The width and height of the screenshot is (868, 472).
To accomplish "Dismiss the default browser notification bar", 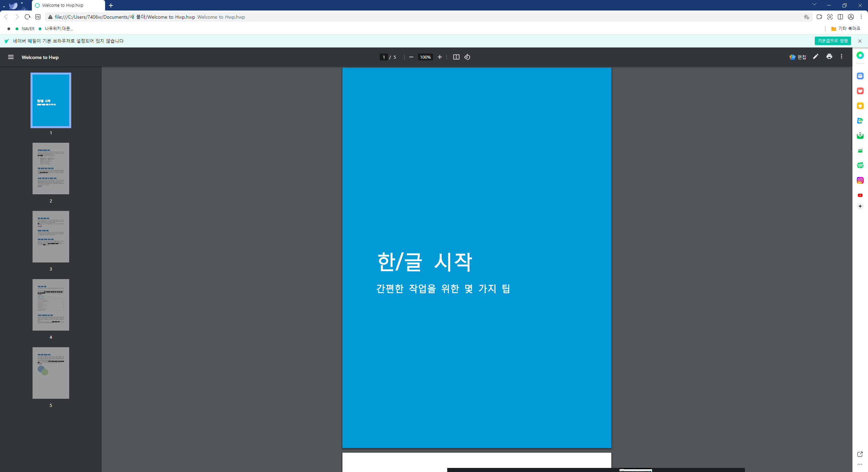I will coord(860,41).
